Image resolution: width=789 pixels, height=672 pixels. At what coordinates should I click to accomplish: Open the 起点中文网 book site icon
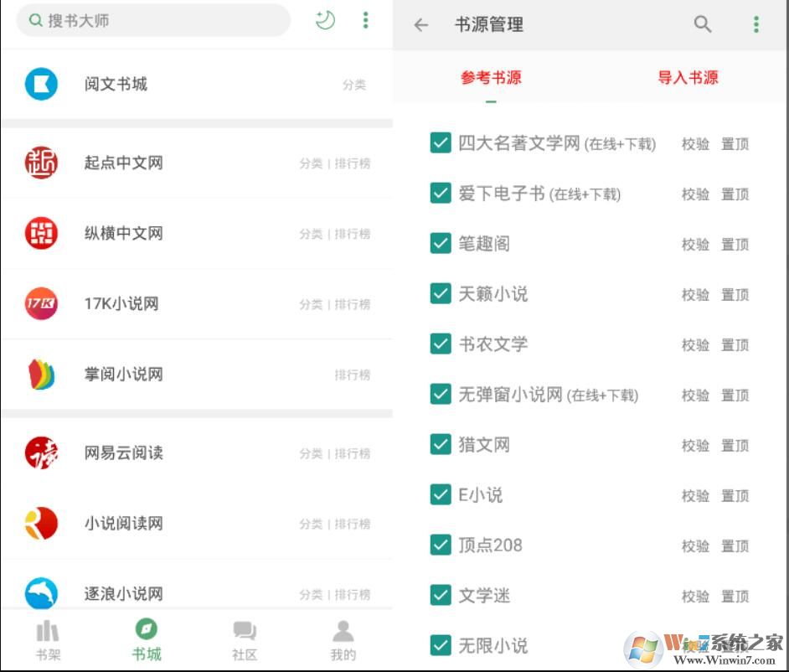coord(42,163)
